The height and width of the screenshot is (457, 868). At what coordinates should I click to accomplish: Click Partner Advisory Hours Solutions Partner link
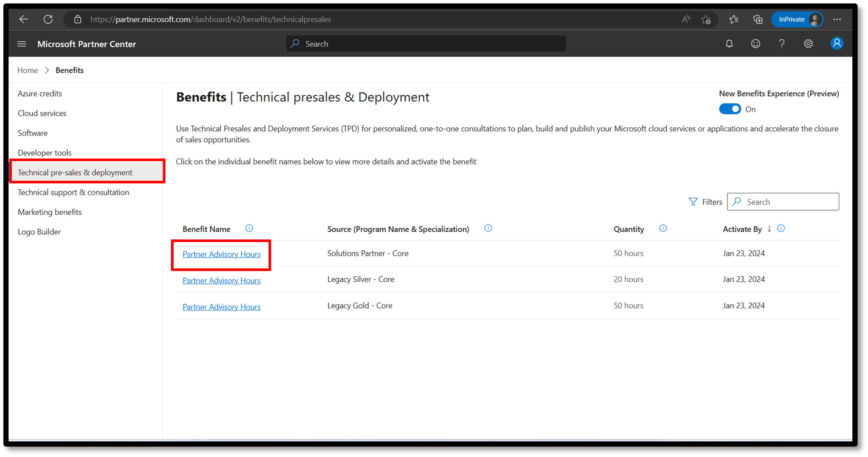click(221, 254)
